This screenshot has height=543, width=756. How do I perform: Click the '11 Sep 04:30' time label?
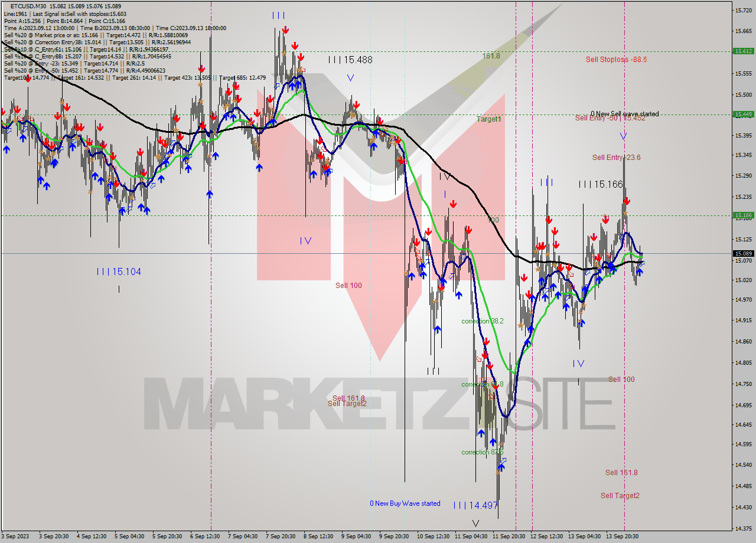coord(471,537)
